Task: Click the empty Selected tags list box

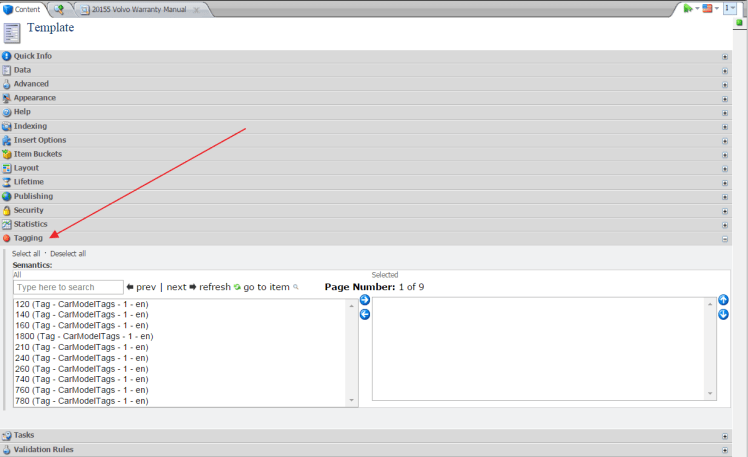Action: (x=544, y=349)
